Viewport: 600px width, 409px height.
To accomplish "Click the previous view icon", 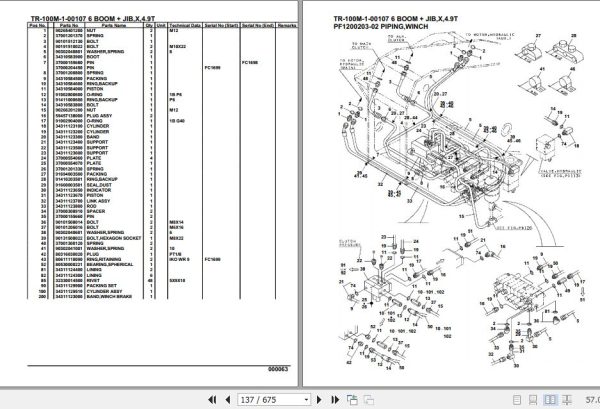I will click(352, 400).
